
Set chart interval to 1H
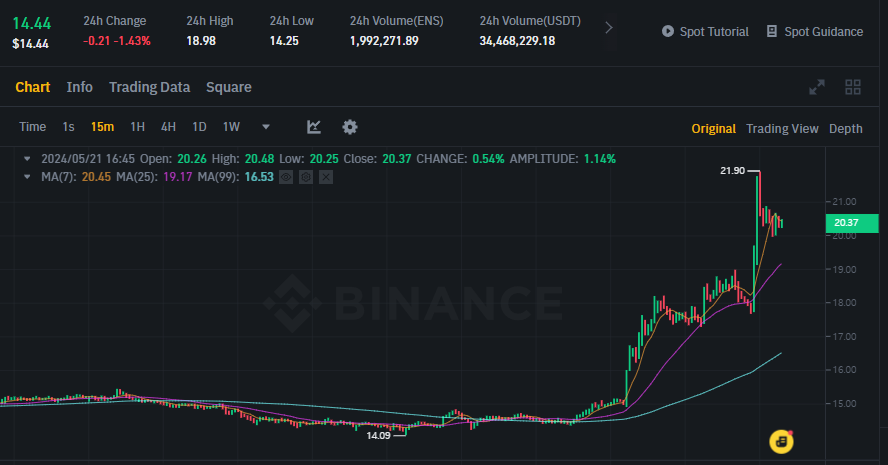(138, 127)
